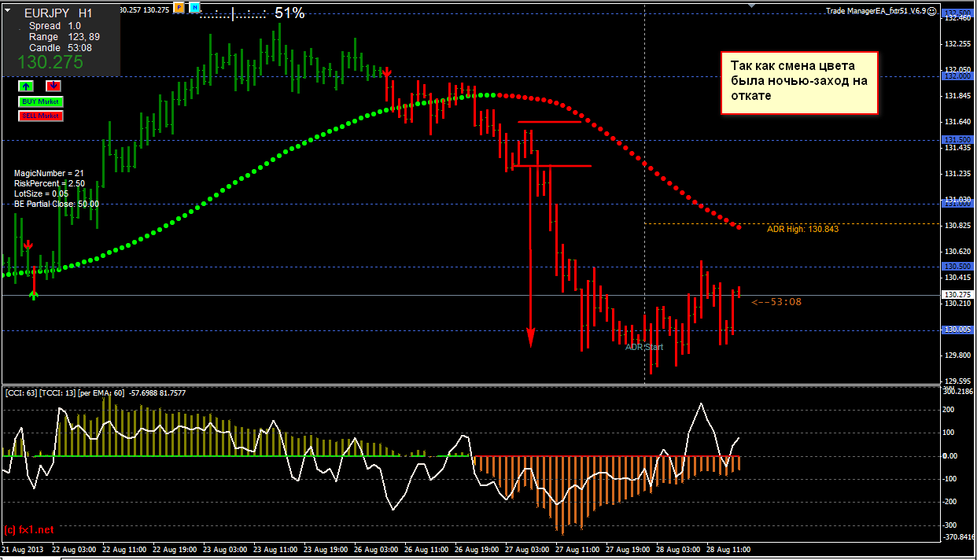Click the ADR Start label
The height and width of the screenshot is (560, 977).
(x=644, y=347)
